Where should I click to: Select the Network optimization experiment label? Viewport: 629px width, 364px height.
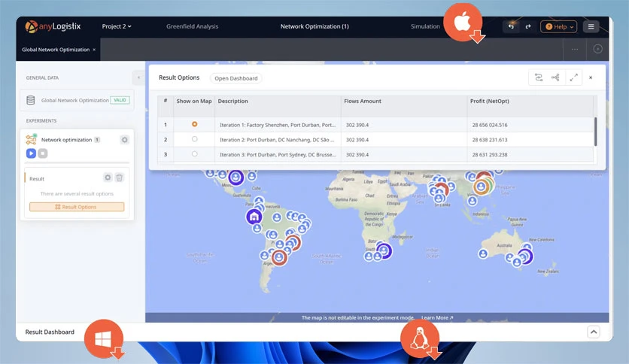point(67,140)
